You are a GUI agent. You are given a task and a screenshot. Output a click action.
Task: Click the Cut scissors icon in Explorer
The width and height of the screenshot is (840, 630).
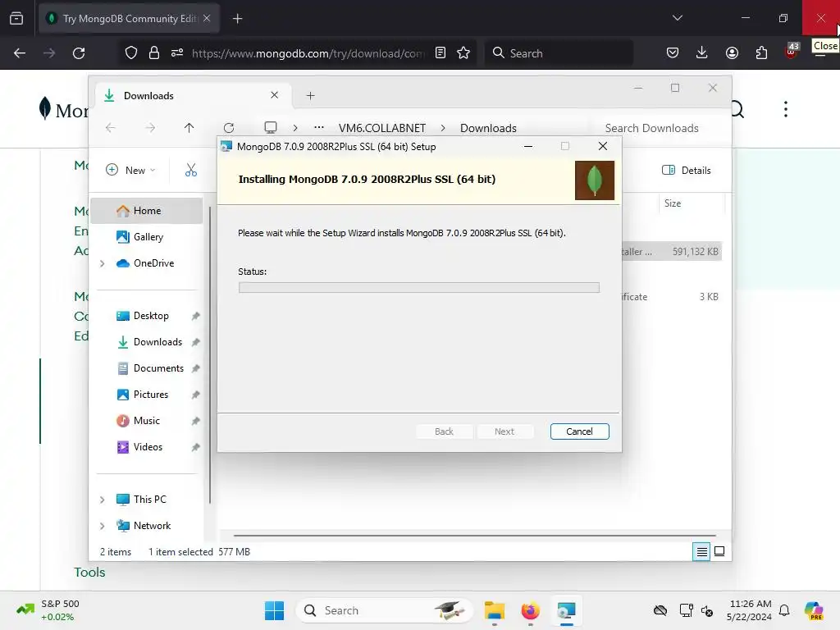(x=190, y=170)
